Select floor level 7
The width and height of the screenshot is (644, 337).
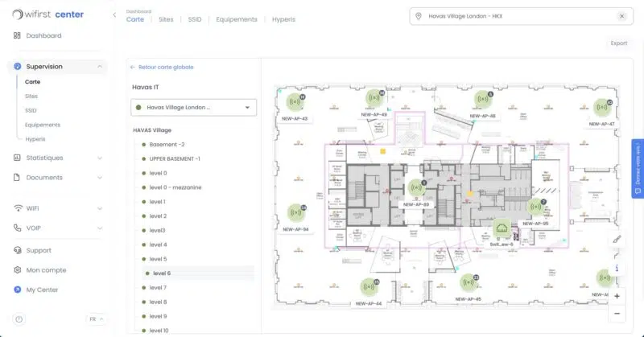tap(158, 288)
